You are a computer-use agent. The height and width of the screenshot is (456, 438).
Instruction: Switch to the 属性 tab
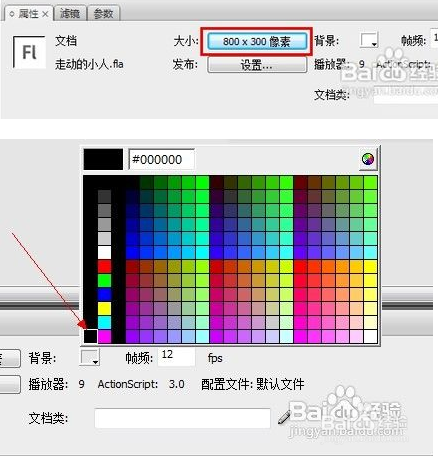pyautogui.click(x=28, y=14)
